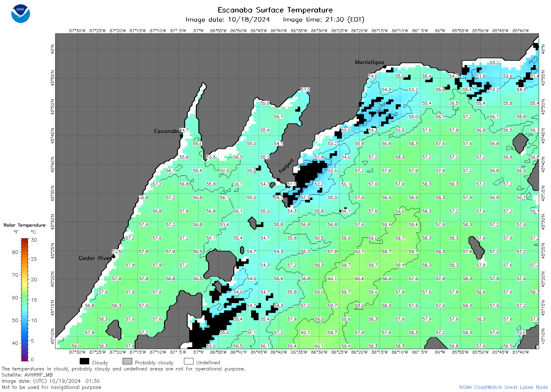This screenshot has height=392, width=551.
Task: Click the Fairport place label
Action: pyautogui.click(x=286, y=166)
